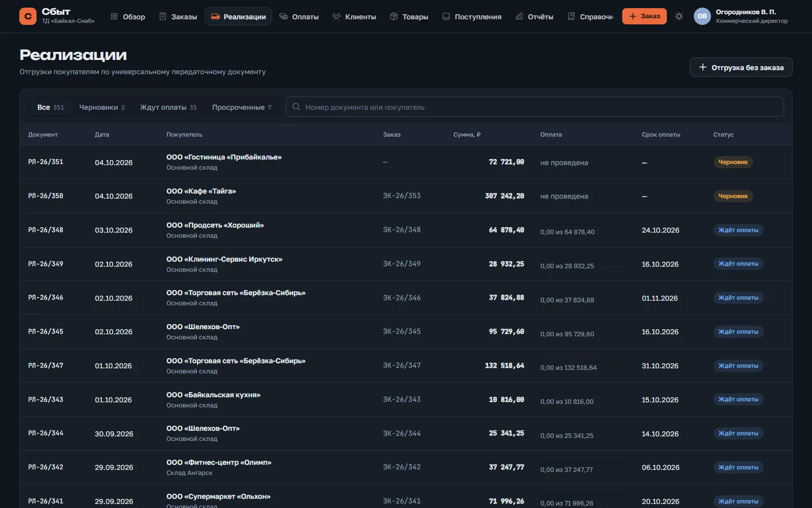Open linked order ЗК-26/347

coord(402,365)
